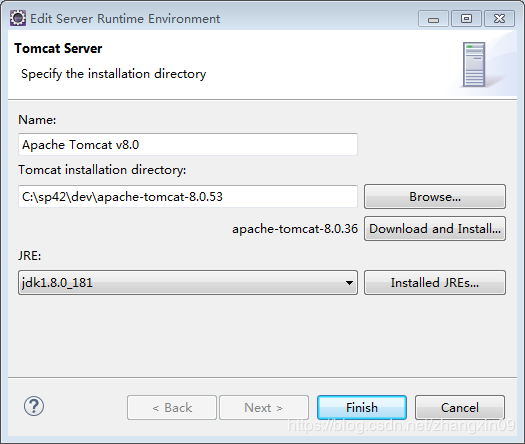Click the Eclipse icon in title bar
The width and height of the screenshot is (525, 444).
point(18,18)
